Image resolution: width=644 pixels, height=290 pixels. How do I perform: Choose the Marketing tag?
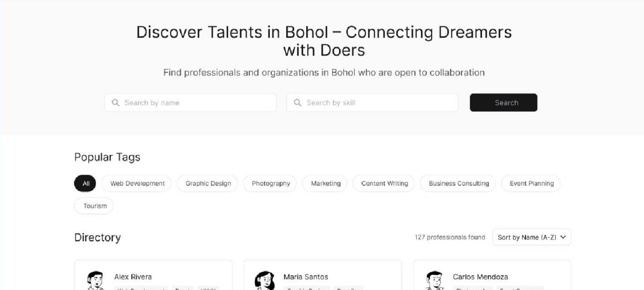tap(326, 184)
